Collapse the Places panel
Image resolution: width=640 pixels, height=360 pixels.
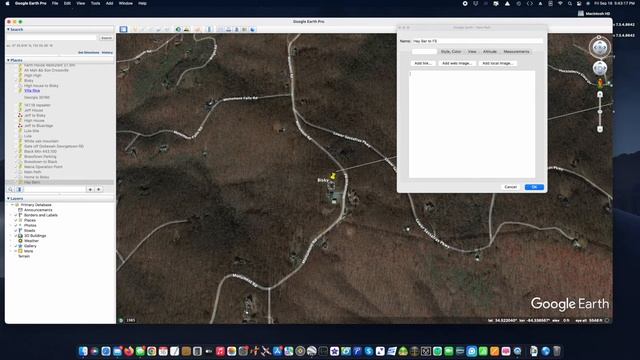pos(8,60)
